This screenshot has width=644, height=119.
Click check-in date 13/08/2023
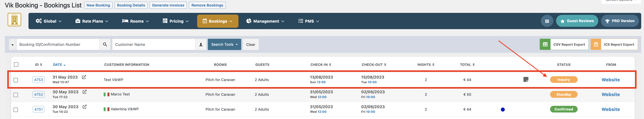point(321,77)
